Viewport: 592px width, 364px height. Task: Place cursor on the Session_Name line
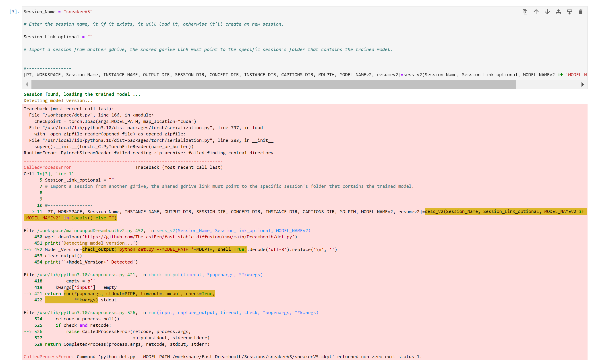pyautogui.click(x=58, y=11)
